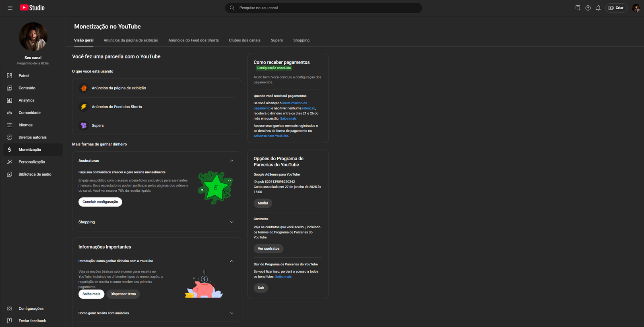
Task: Open the send feedback icon in header
Action: pos(578,8)
